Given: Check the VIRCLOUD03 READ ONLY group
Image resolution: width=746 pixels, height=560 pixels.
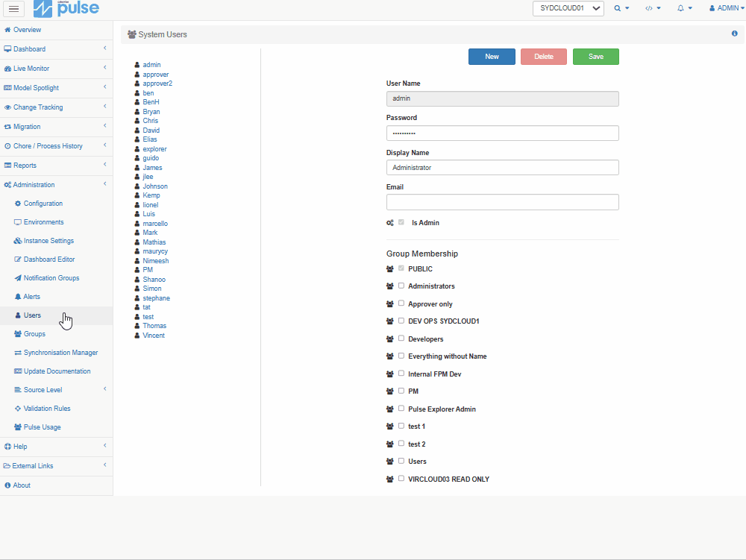Looking at the screenshot, I should (x=401, y=479).
